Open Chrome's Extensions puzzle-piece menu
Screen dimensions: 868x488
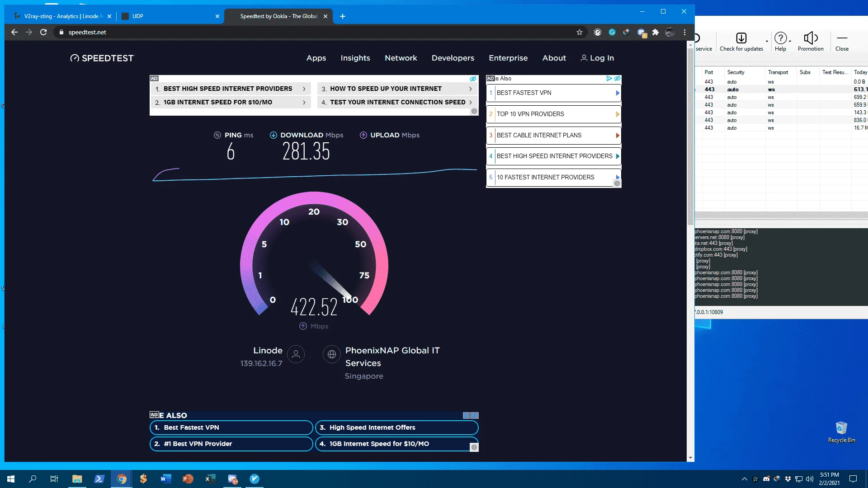[x=656, y=32]
